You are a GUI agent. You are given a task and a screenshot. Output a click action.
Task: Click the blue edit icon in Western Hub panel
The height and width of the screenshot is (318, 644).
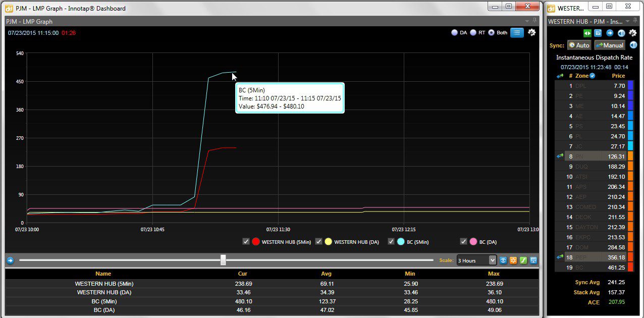point(598,33)
